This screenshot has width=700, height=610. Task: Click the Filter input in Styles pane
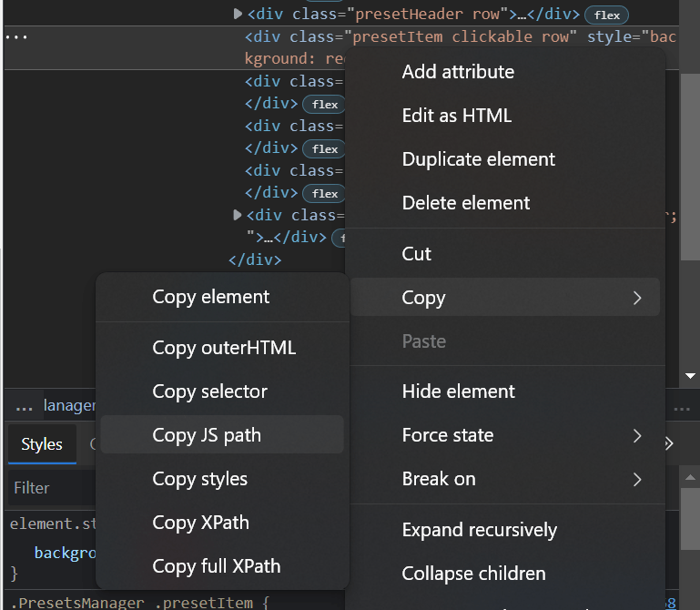(50, 488)
